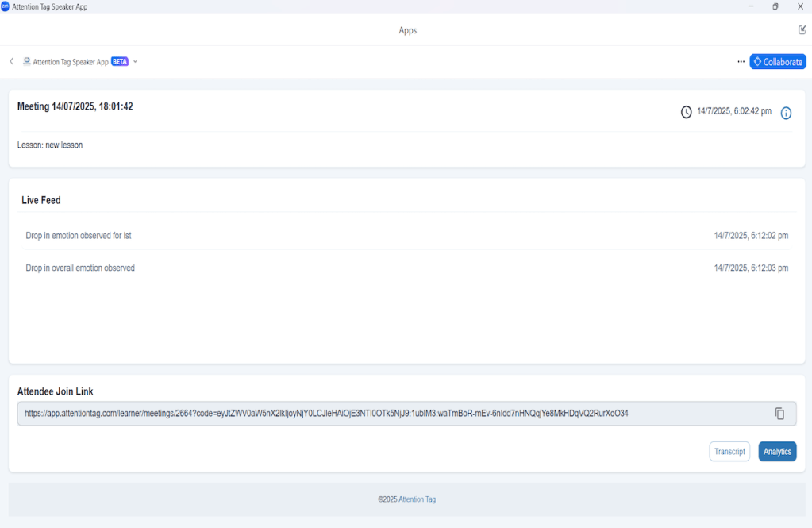Click the Apps header title
Image resolution: width=812 pixels, height=528 pixels.
click(x=407, y=30)
